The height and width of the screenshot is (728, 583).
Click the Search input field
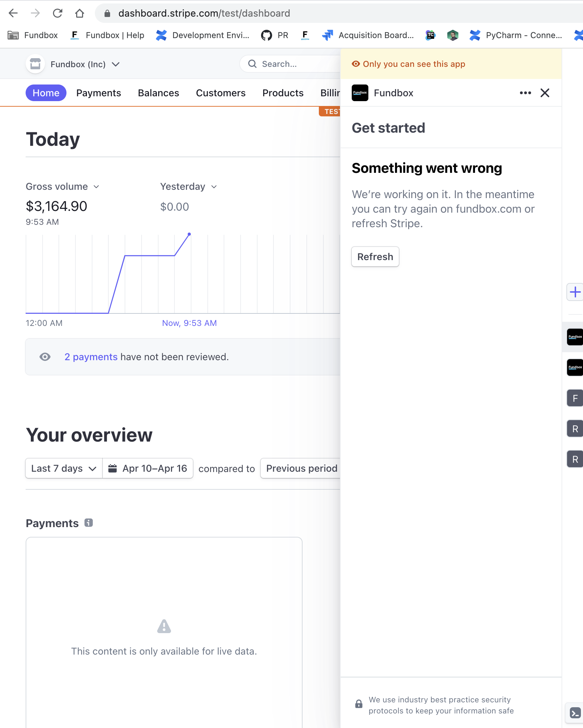pos(290,64)
